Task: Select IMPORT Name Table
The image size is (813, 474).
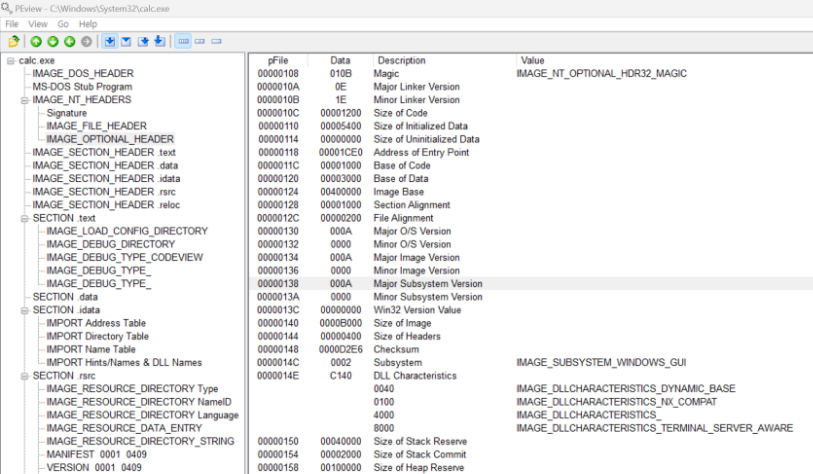Action: click(x=91, y=350)
